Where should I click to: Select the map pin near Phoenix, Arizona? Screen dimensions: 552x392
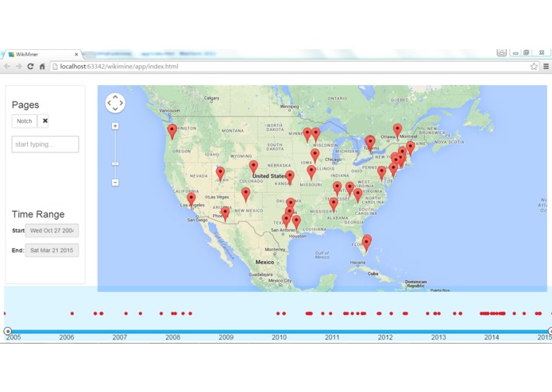tap(225, 214)
